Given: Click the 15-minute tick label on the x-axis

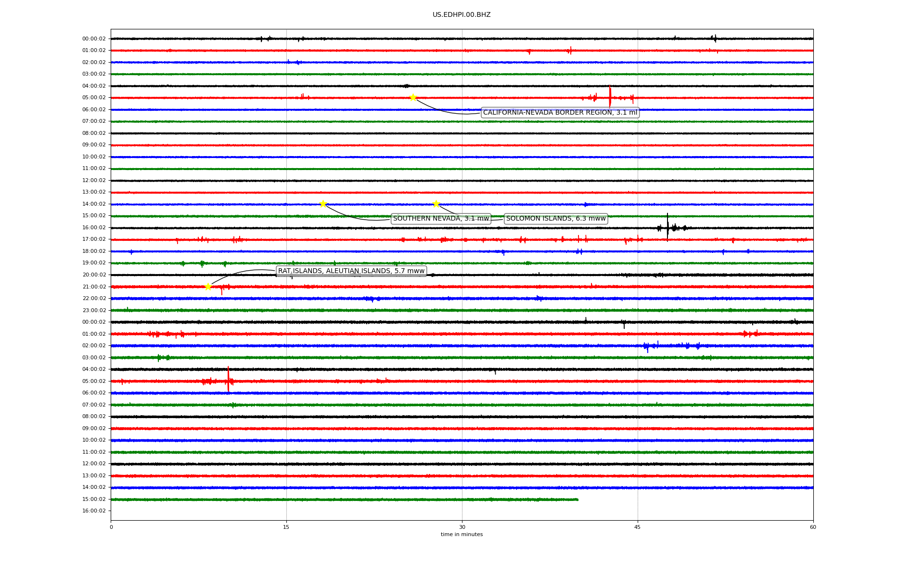Looking at the screenshot, I should pyautogui.click(x=286, y=527).
